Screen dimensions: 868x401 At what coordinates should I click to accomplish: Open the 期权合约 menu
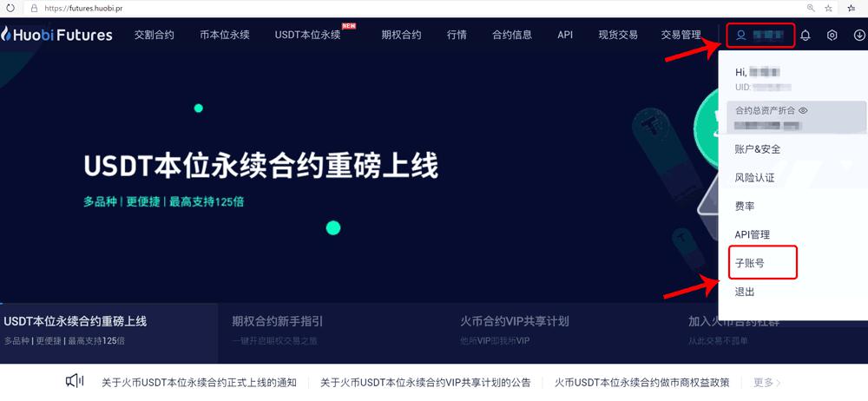tap(401, 35)
